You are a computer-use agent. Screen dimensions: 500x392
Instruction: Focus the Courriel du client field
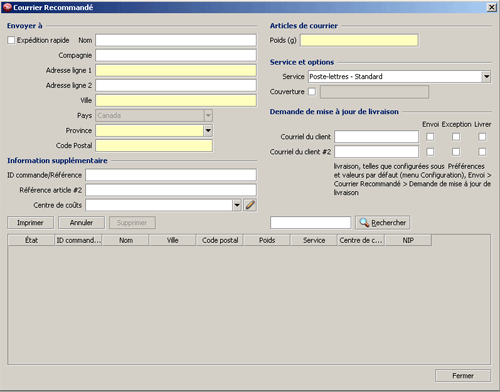377,137
